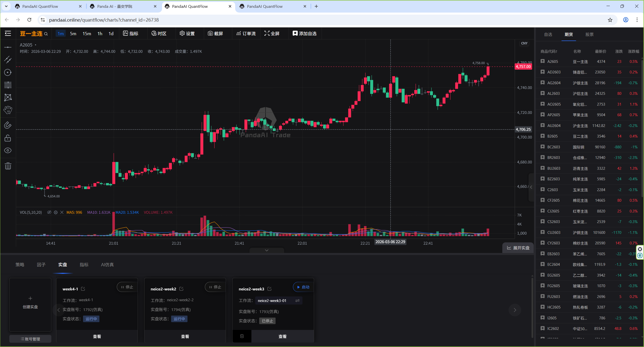Bookmark this page with the star icon
644x347 pixels.
coord(610,20)
